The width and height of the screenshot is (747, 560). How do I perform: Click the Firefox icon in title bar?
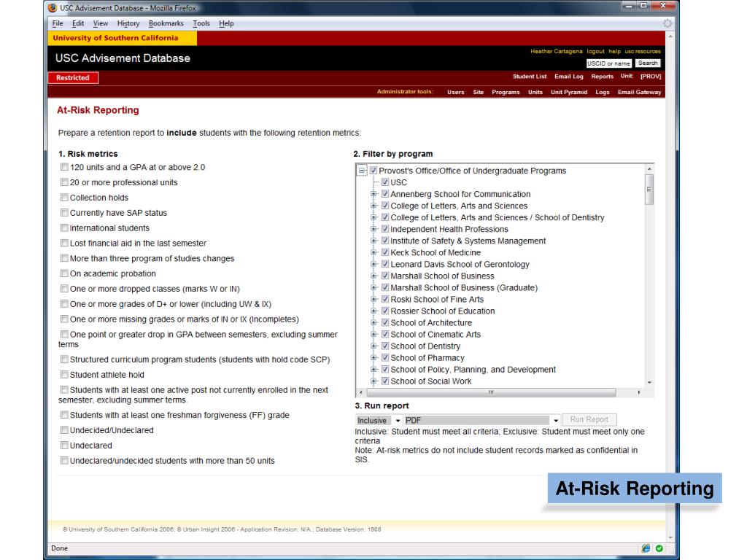point(53,7)
